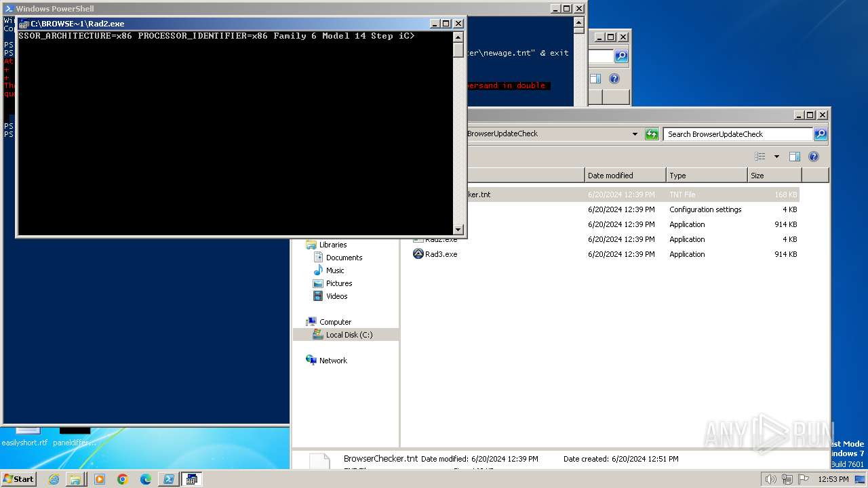Click the Search BrowserUpdateCheck field
This screenshot has width=868, height=488.
[738, 134]
